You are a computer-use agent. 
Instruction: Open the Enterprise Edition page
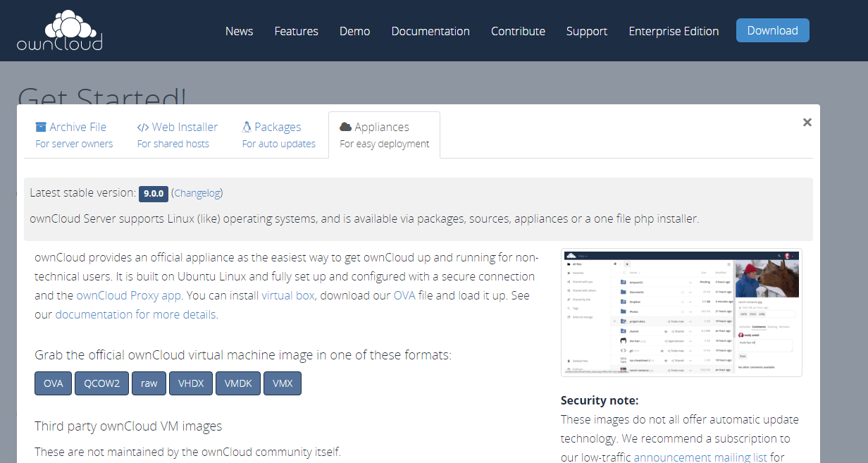[673, 31]
